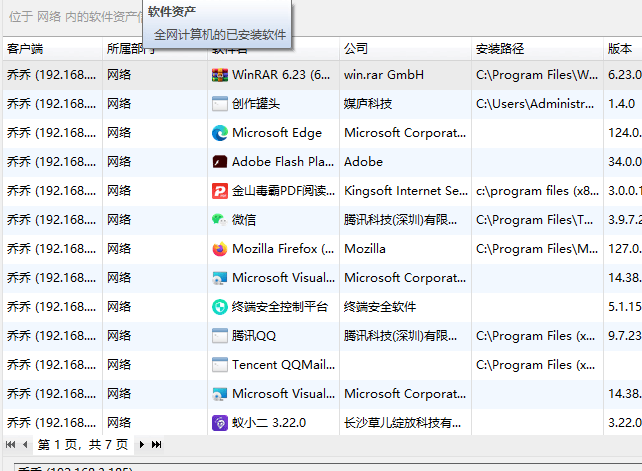Sort by 客户端 column header

click(52, 49)
